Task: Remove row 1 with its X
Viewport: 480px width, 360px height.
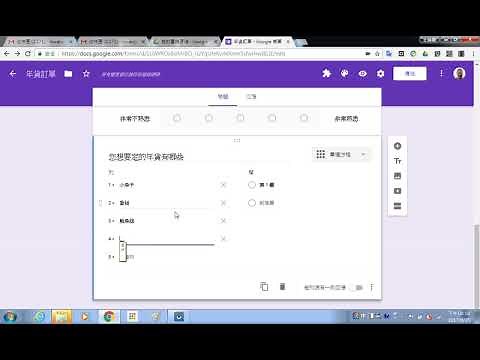Action: [x=224, y=185]
